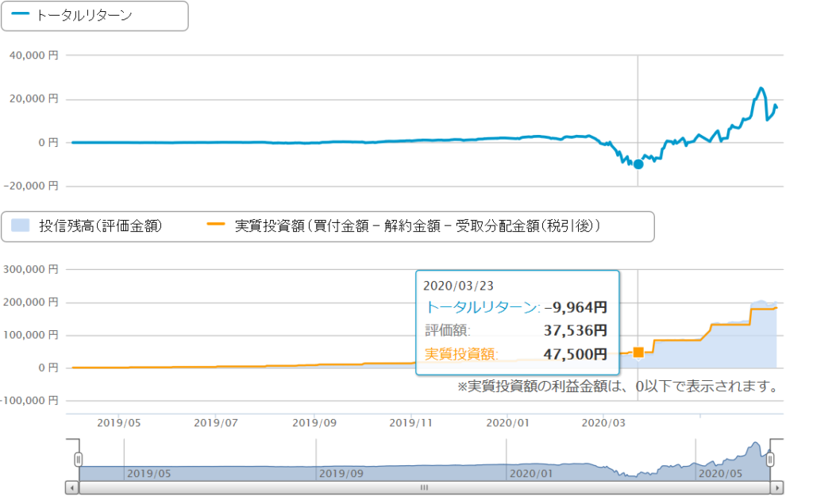
Task: Click the horizontal scrollbar thumb grip
Action: (x=424, y=488)
